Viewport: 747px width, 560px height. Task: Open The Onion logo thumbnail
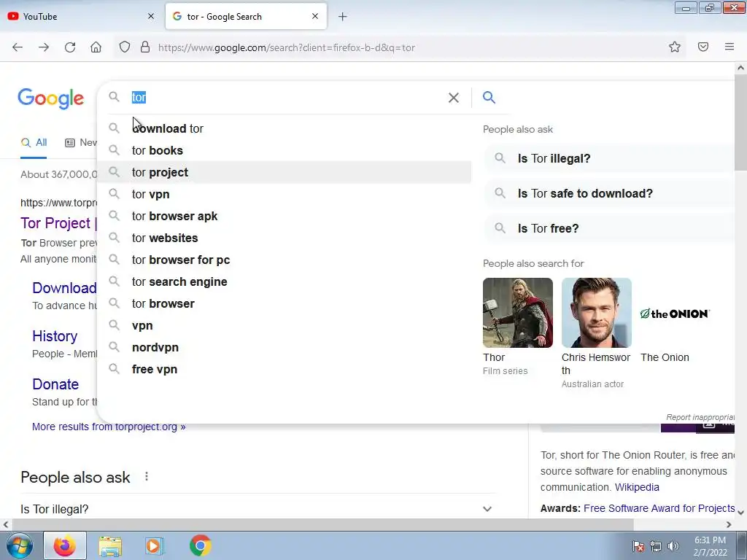click(675, 314)
